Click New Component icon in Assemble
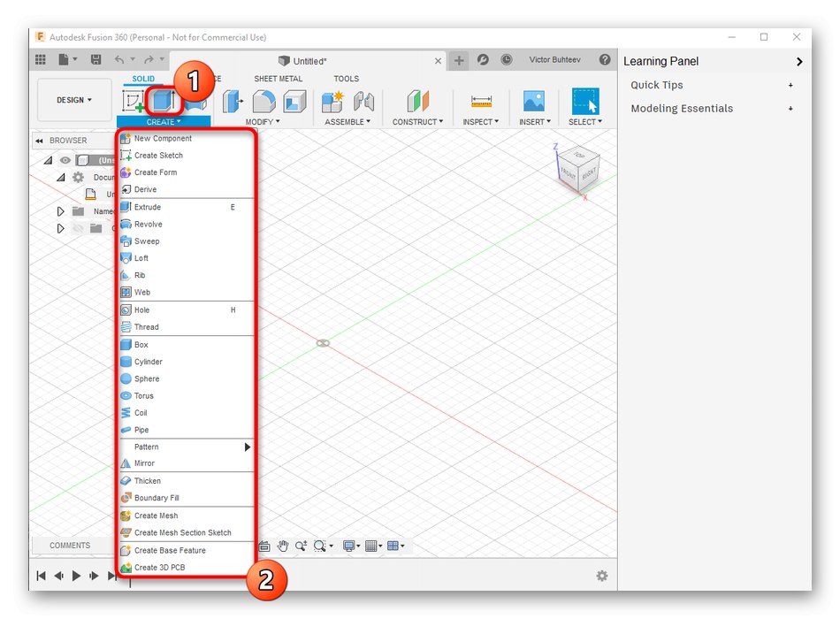 (332, 102)
